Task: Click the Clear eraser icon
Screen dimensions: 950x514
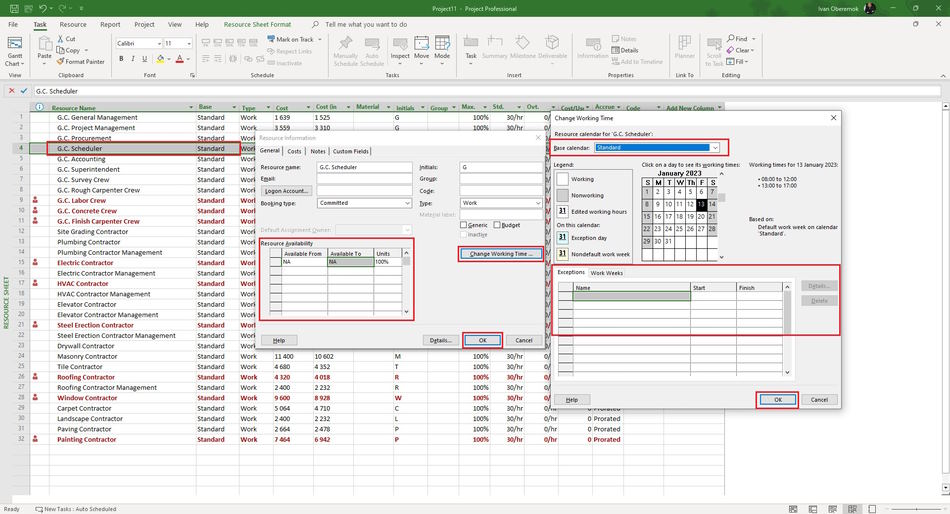Action: (731, 50)
